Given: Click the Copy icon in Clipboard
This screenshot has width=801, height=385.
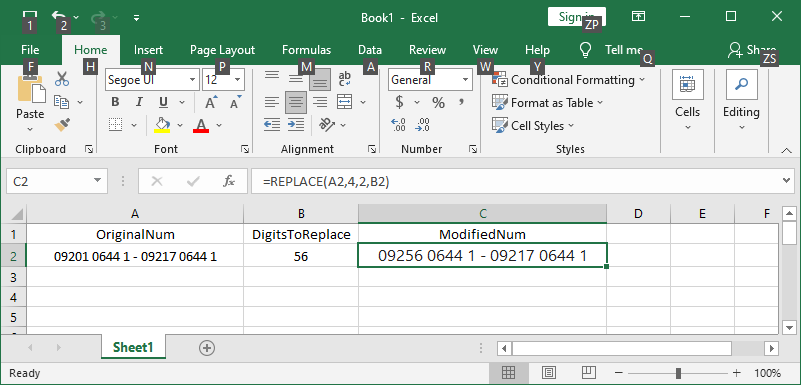Looking at the screenshot, I should 62,103.
